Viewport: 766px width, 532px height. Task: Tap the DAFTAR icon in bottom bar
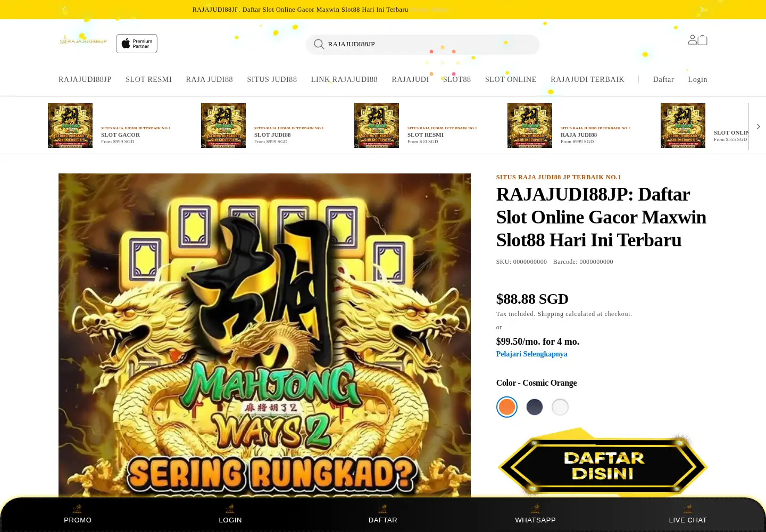[383, 509]
